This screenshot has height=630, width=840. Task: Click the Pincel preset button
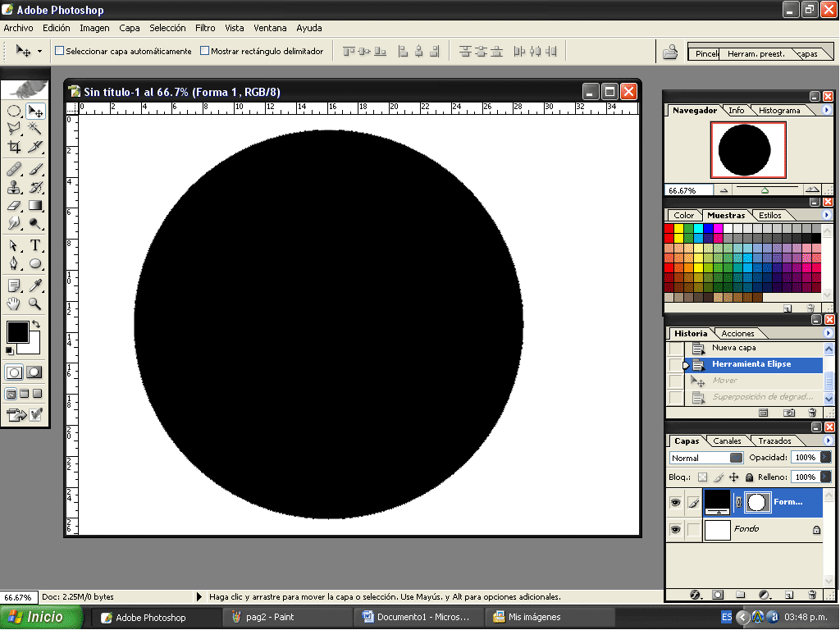tap(704, 52)
